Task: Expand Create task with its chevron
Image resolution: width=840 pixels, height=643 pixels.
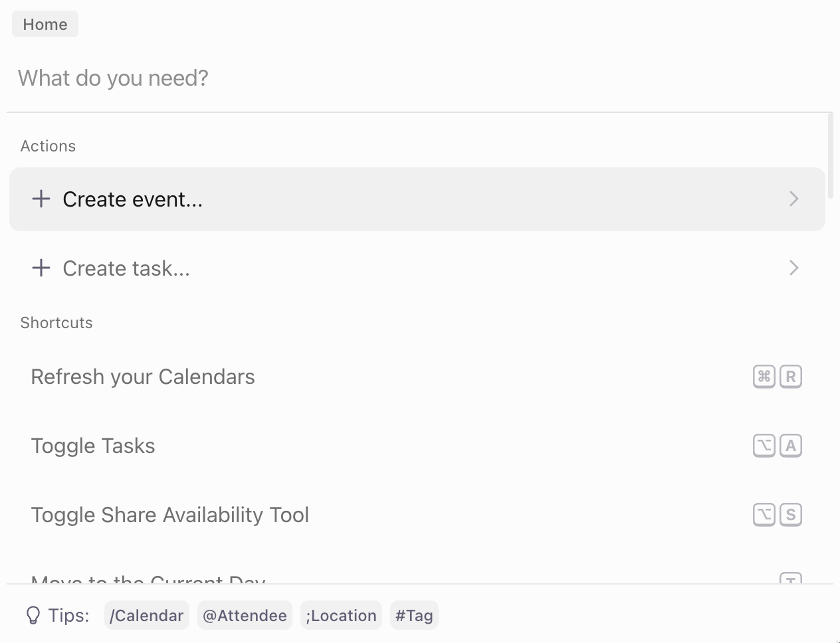Action: pyautogui.click(x=793, y=268)
